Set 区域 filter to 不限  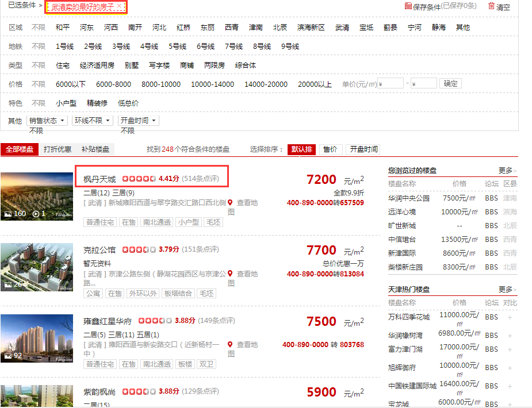(x=39, y=28)
